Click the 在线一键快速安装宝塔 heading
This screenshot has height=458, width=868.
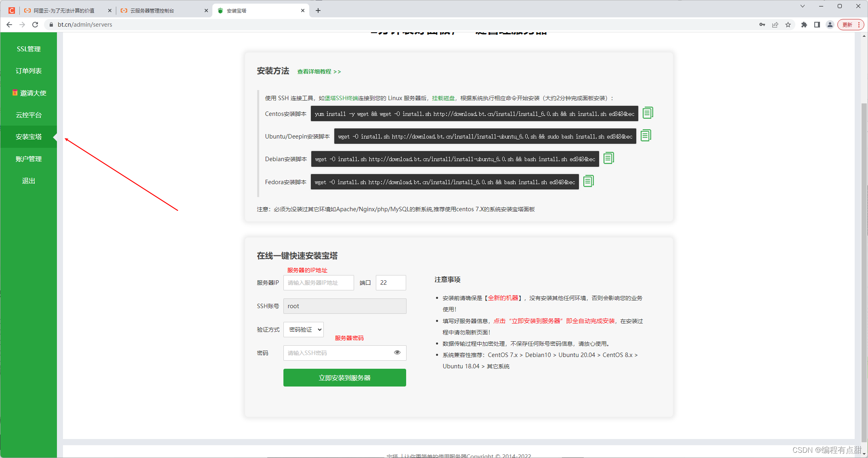coord(297,256)
